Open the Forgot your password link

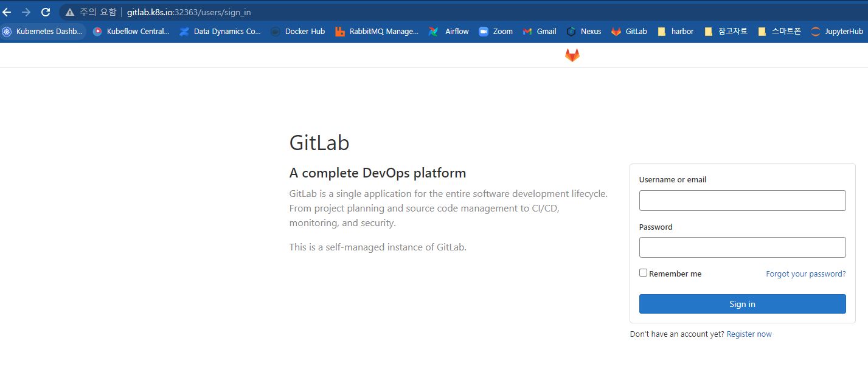pyautogui.click(x=805, y=274)
